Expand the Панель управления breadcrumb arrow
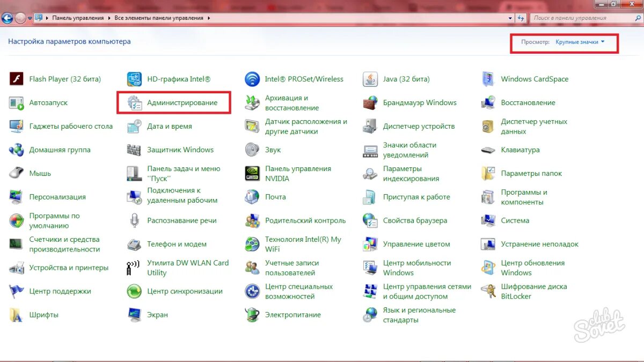644x362 pixels. [109, 18]
